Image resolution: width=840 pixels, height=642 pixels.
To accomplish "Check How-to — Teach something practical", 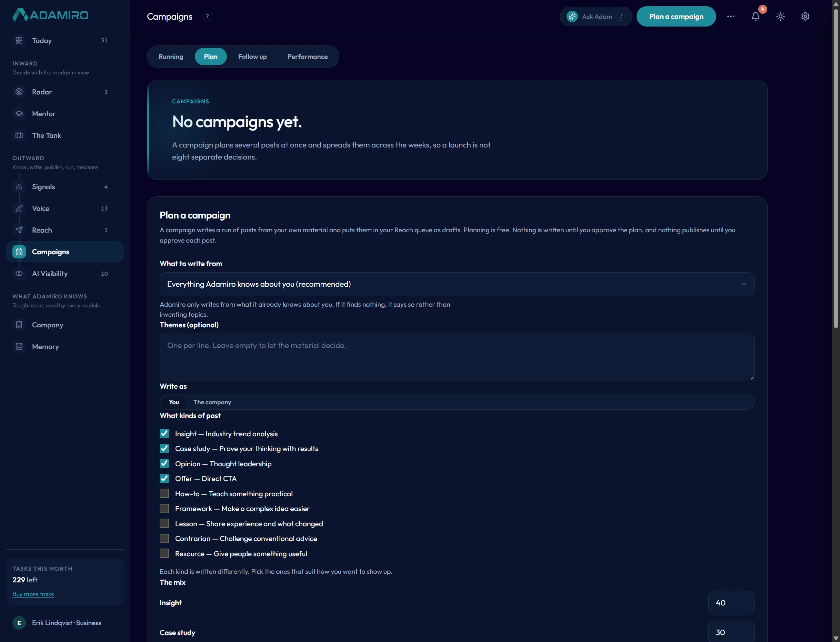I will click(164, 493).
